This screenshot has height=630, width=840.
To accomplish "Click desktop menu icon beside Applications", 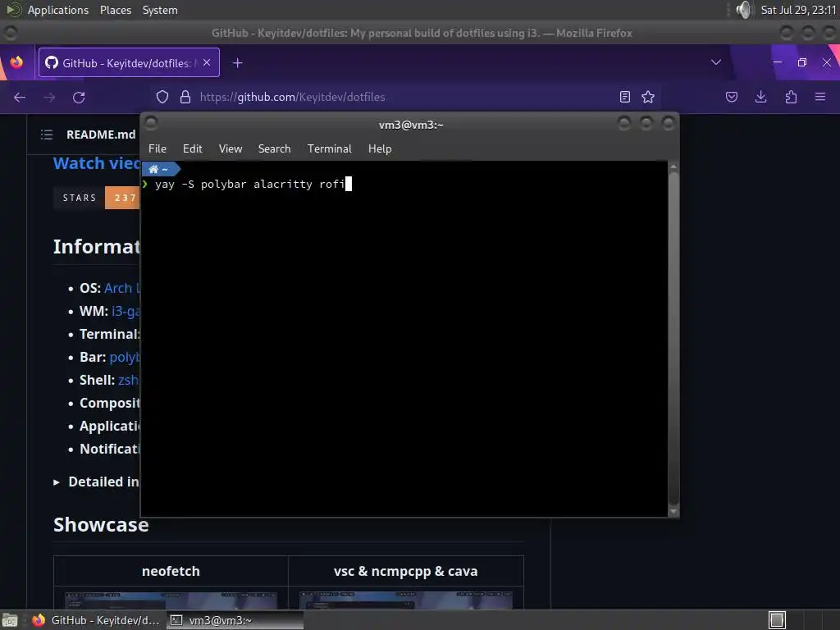I will [x=13, y=10].
